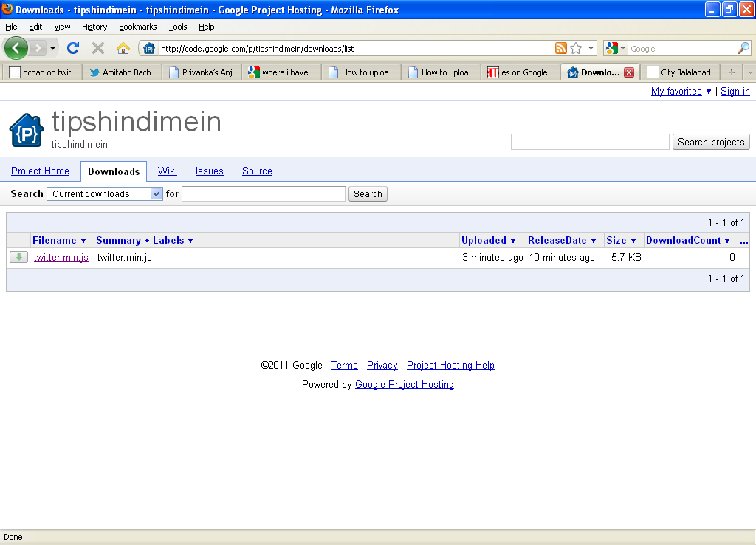
Task: Switch to the 'where i have...' tab
Action: tap(281, 72)
